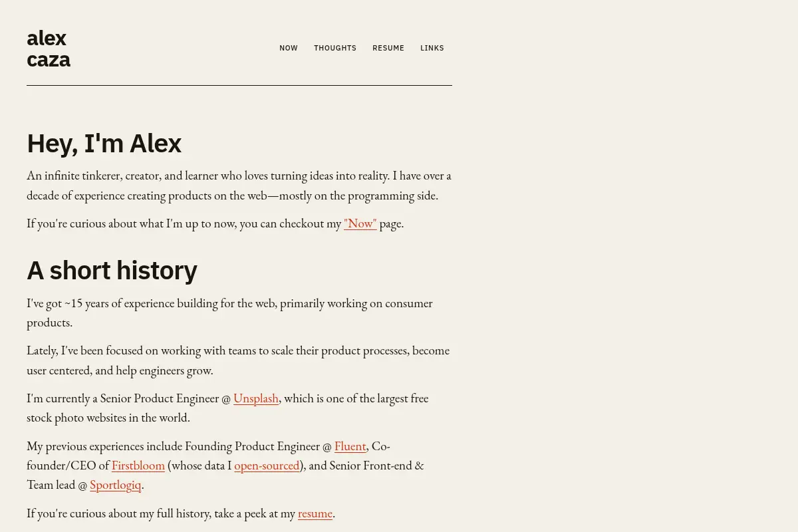Click the "Founding Product Engineer" text
798x532 pixels.
click(253, 446)
